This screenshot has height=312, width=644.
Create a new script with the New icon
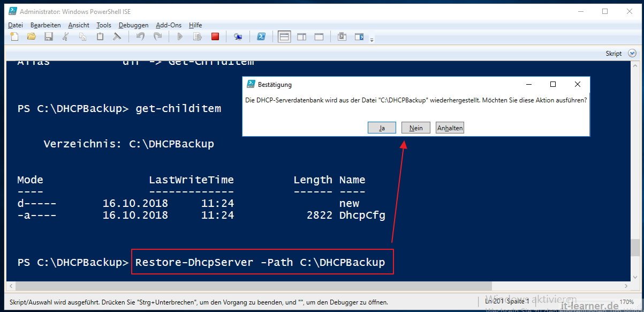[14, 36]
